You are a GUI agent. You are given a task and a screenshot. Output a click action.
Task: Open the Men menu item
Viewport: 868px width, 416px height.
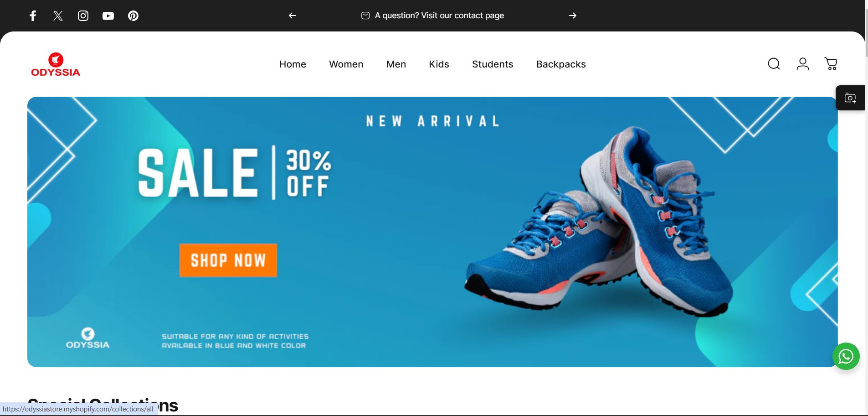[x=396, y=64]
